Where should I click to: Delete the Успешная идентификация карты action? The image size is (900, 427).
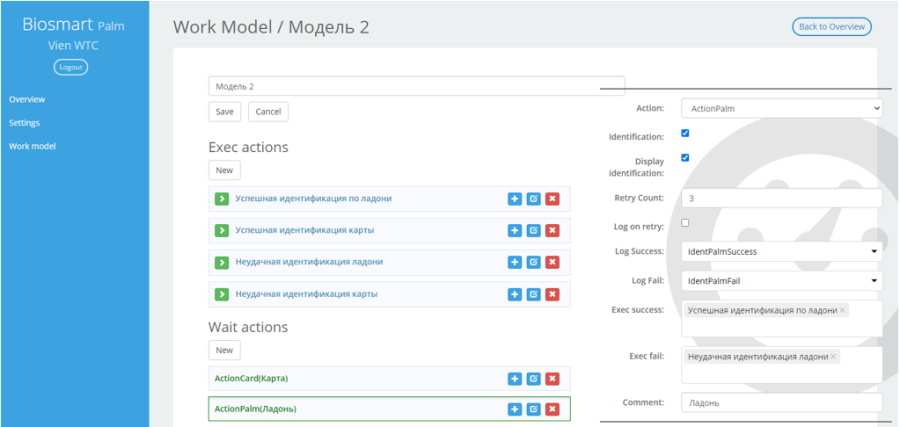[552, 231]
